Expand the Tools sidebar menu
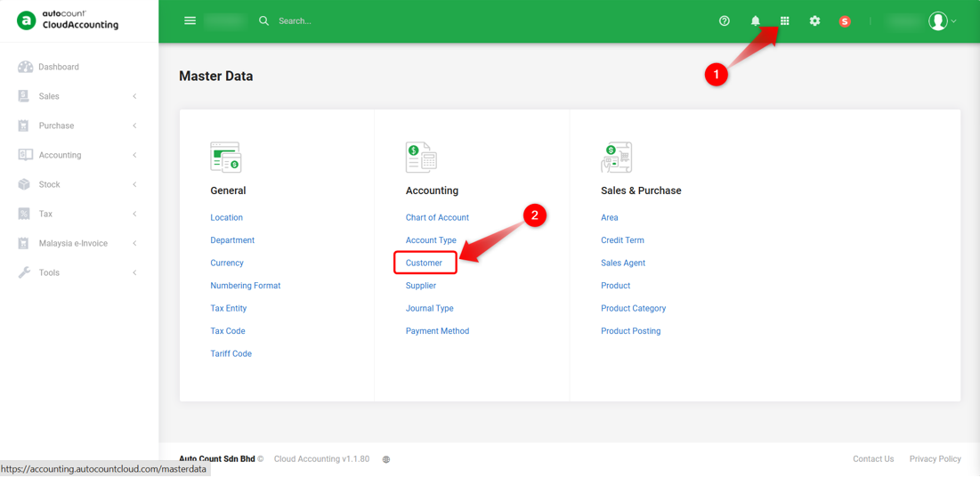This screenshot has height=478, width=980. point(78,272)
